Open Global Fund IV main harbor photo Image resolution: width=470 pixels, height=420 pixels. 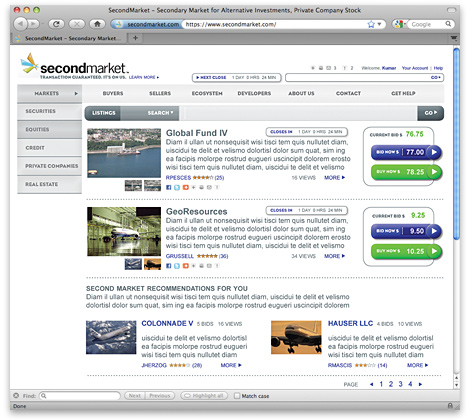click(124, 153)
